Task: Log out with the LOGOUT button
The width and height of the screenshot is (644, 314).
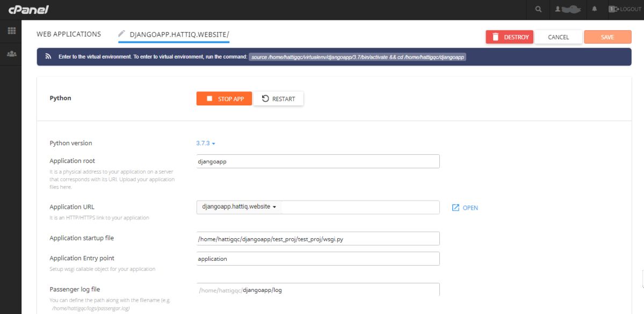Action: click(x=625, y=9)
